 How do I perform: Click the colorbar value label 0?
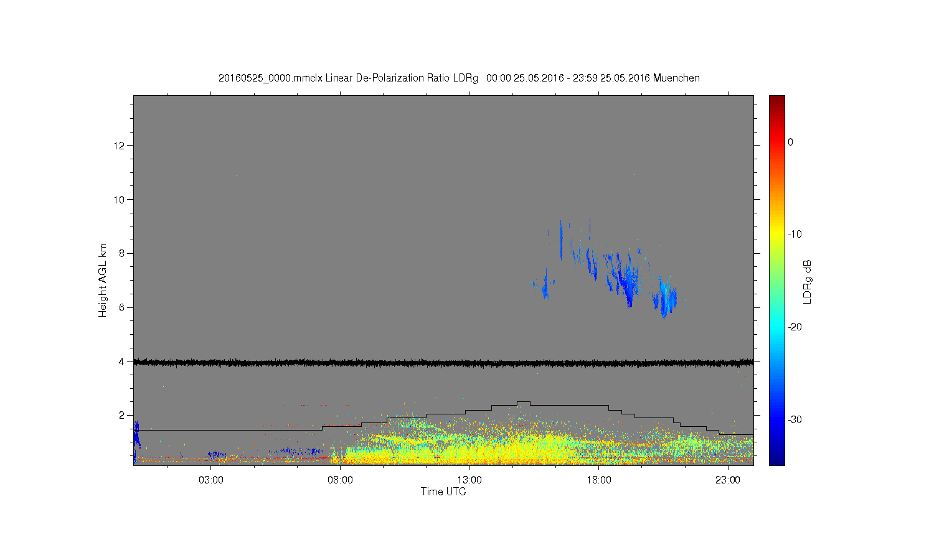[791, 142]
